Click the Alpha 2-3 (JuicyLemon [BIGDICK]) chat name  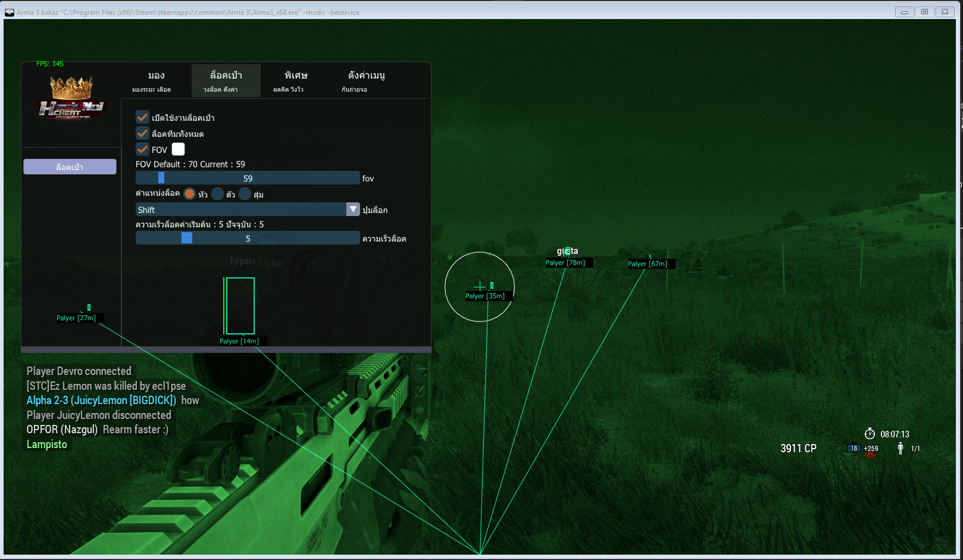[101, 400]
